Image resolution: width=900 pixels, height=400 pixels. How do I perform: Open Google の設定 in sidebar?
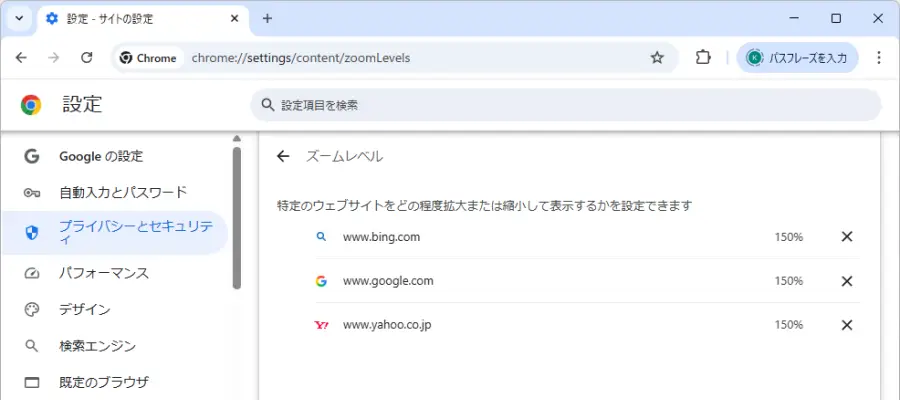pyautogui.click(x=115, y=156)
